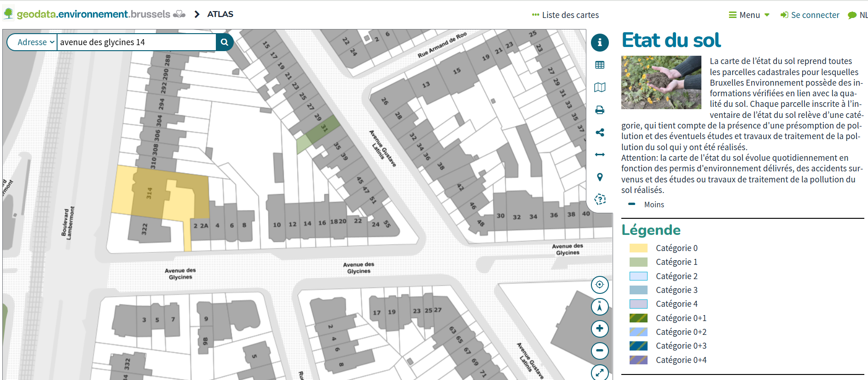Click the dashed polygon query tool
The image size is (868, 380).
coord(600,199)
